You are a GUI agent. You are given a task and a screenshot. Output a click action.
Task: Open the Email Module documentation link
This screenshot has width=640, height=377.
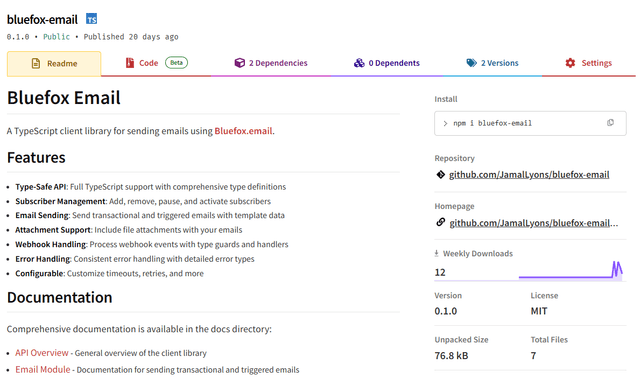42,370
